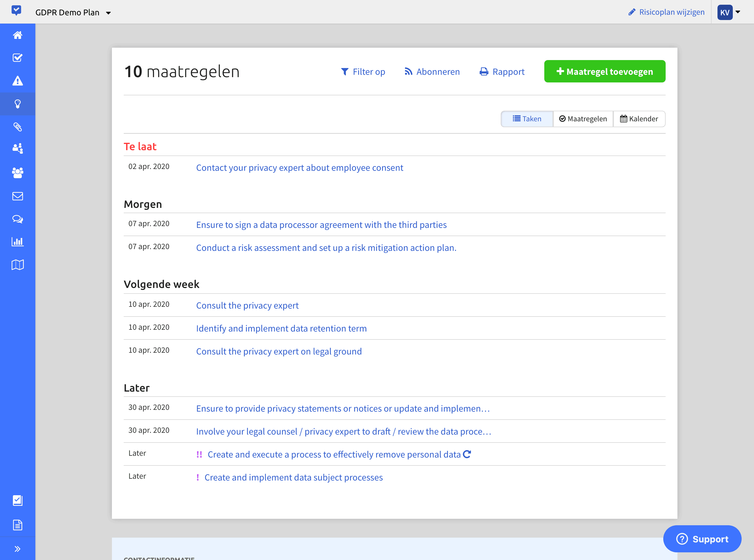
Task: Select the Rapport option
Action: pos(502,72)
